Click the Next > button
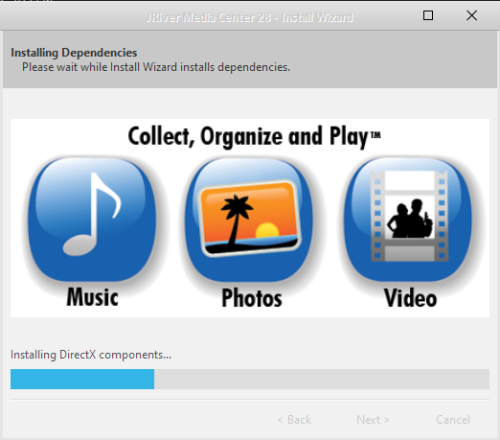The image size is (500, 440). pos(373,420)
